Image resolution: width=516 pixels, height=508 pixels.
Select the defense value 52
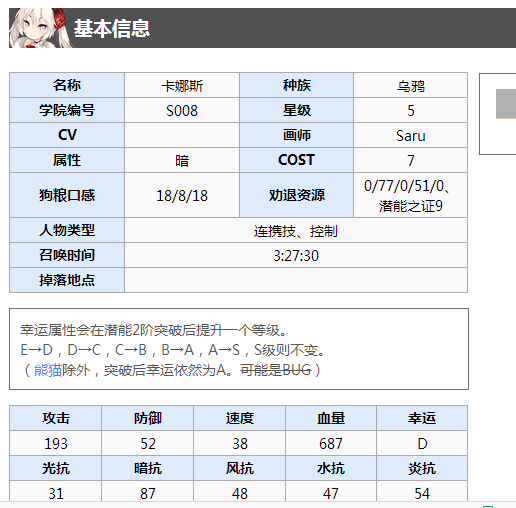point(148,444)
